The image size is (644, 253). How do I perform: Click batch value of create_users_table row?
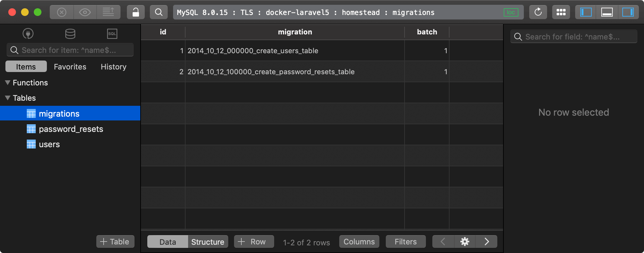427,51
